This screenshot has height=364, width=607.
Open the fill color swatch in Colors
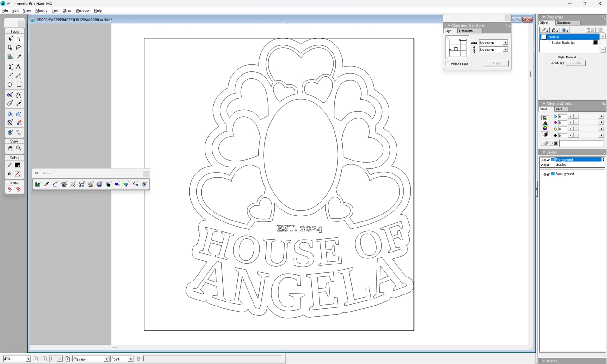click(18, 174)
